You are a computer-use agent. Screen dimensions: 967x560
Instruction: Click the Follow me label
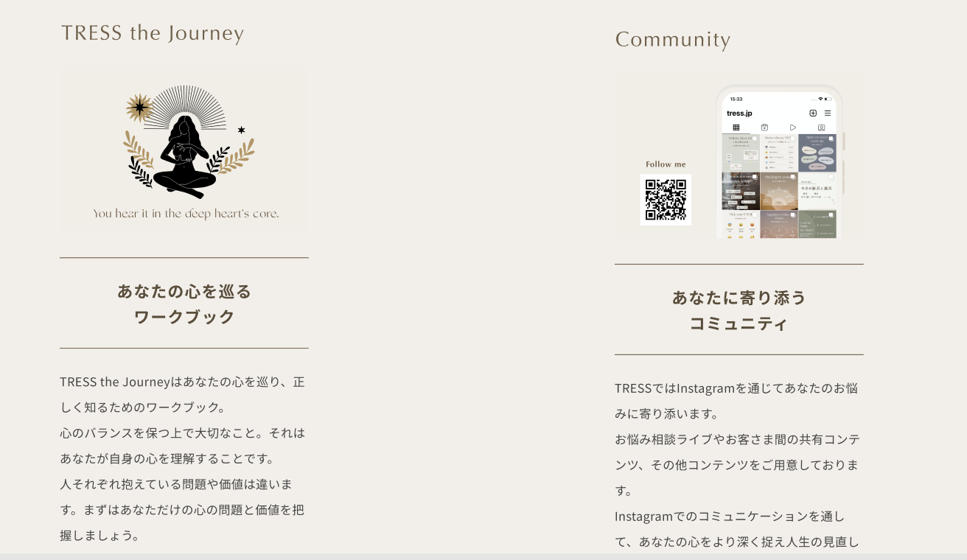click(666, 164)
